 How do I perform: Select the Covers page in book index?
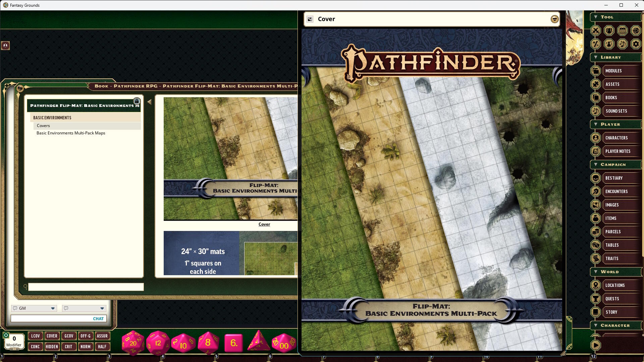(87, 126)
